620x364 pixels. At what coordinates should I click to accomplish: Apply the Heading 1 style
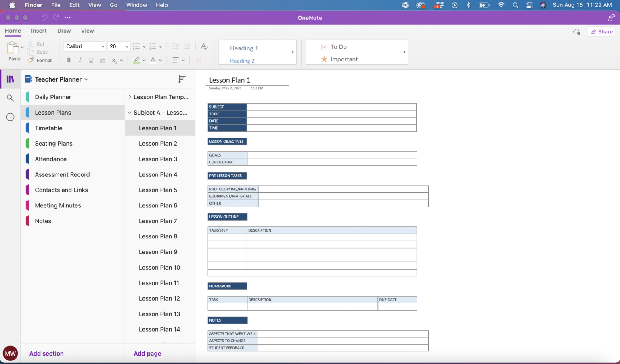point(244,48)
